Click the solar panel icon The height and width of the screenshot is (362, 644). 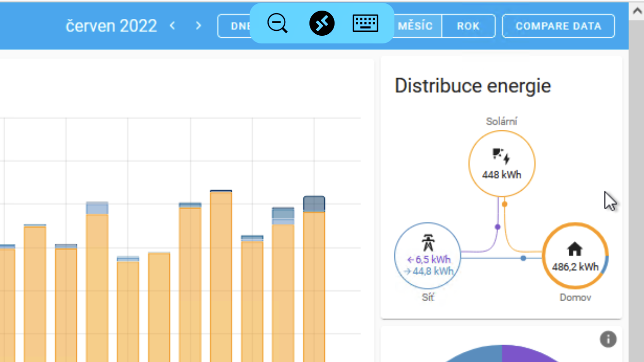point(501,156)
